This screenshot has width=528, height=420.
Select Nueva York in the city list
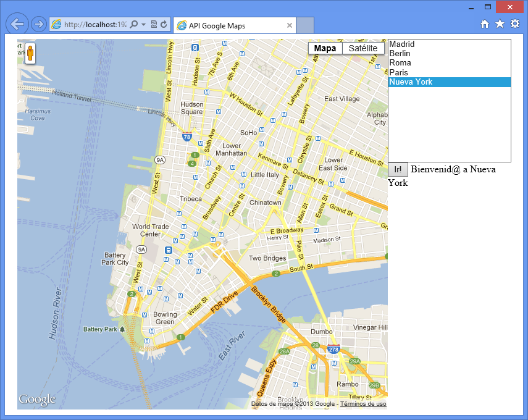pos(450,82)
